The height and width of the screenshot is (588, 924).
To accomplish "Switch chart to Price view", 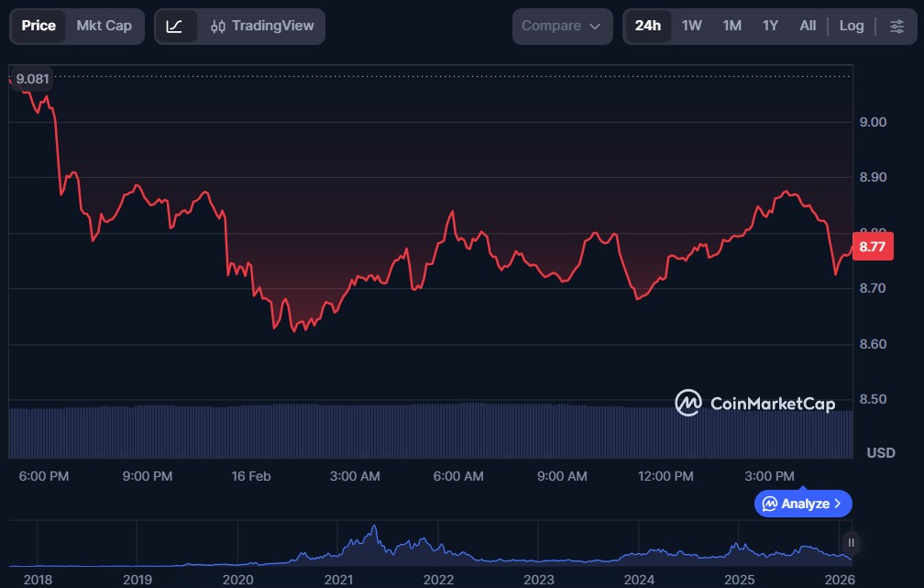I will pos(38,26).
